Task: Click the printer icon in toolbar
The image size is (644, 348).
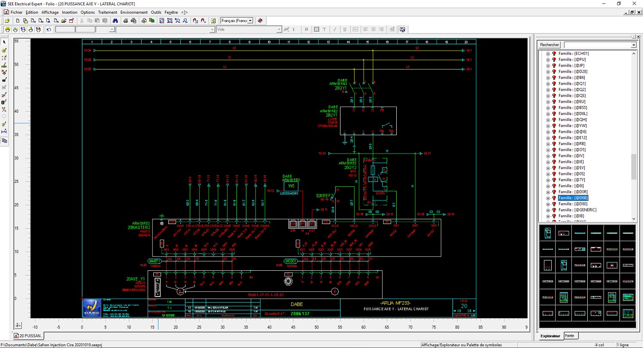Action: coord(125,21)
